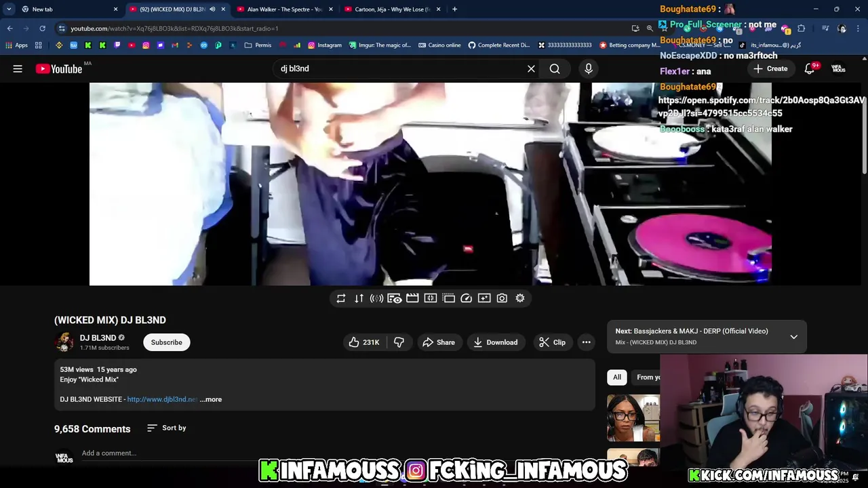Open the Instagram bookmark
The height and width of the screenshot is (488, 868).
click(x=325, y=45)
